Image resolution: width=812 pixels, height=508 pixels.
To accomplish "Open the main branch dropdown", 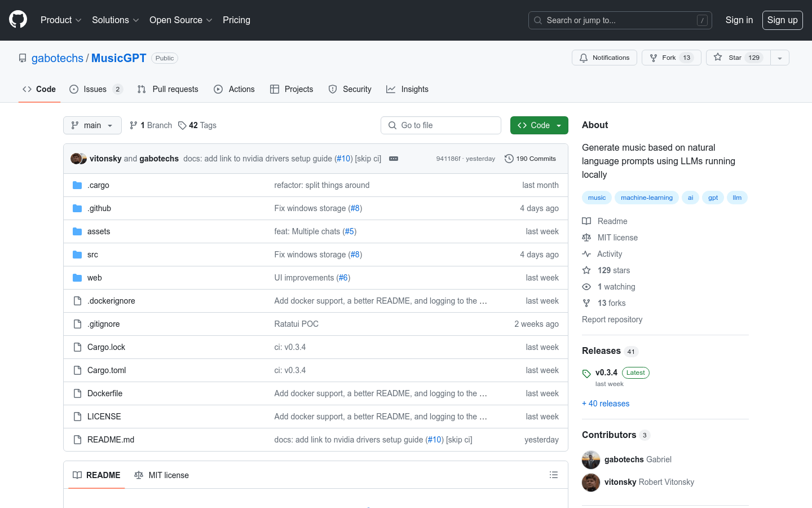I will pyautogui.click(x=92, y=125).
